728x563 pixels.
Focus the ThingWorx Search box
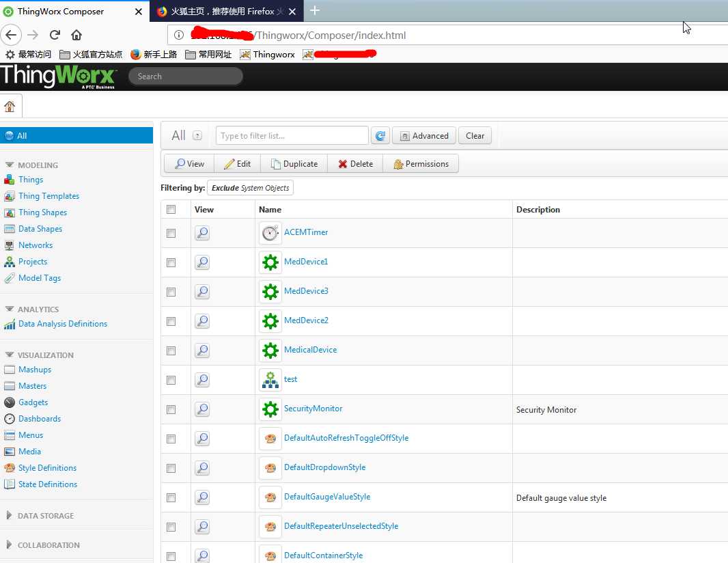point(186,76)
